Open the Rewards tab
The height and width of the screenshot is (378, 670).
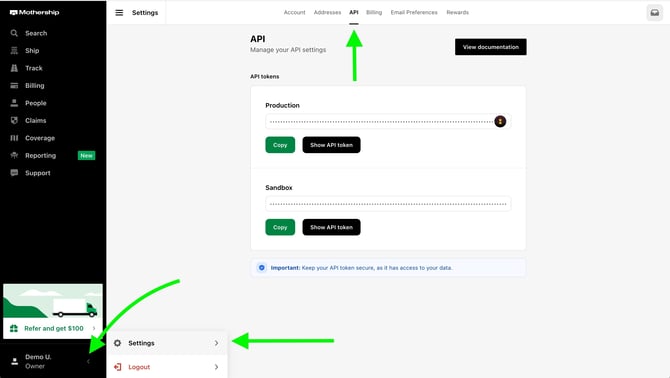click(x=458, y=12)
